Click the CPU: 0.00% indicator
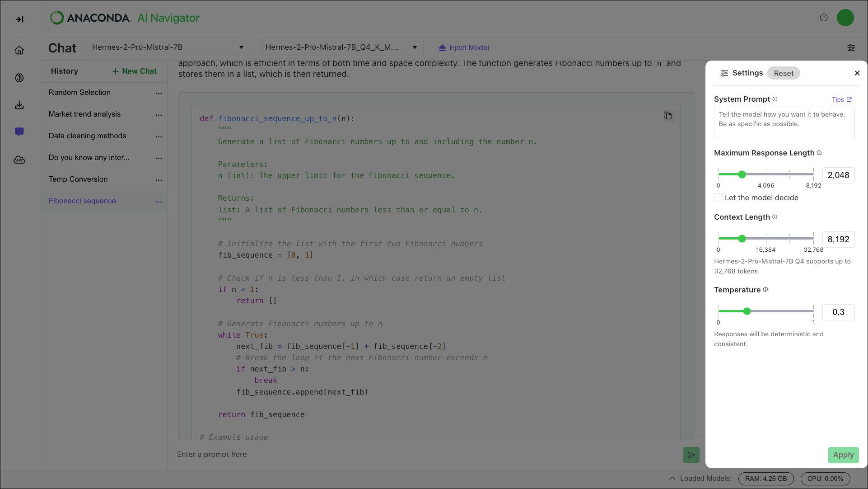Viewport: 868px width, 489px height. click(825, 479)
